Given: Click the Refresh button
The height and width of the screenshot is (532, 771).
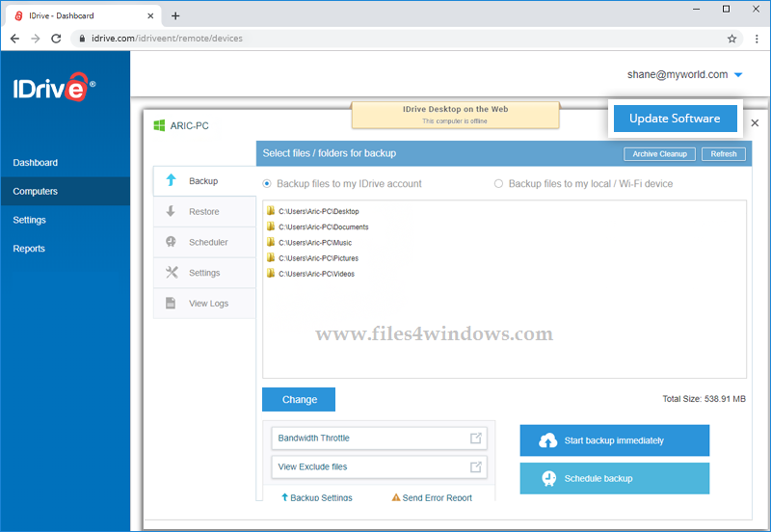Looking at the screenshot, I should [724, 154].
